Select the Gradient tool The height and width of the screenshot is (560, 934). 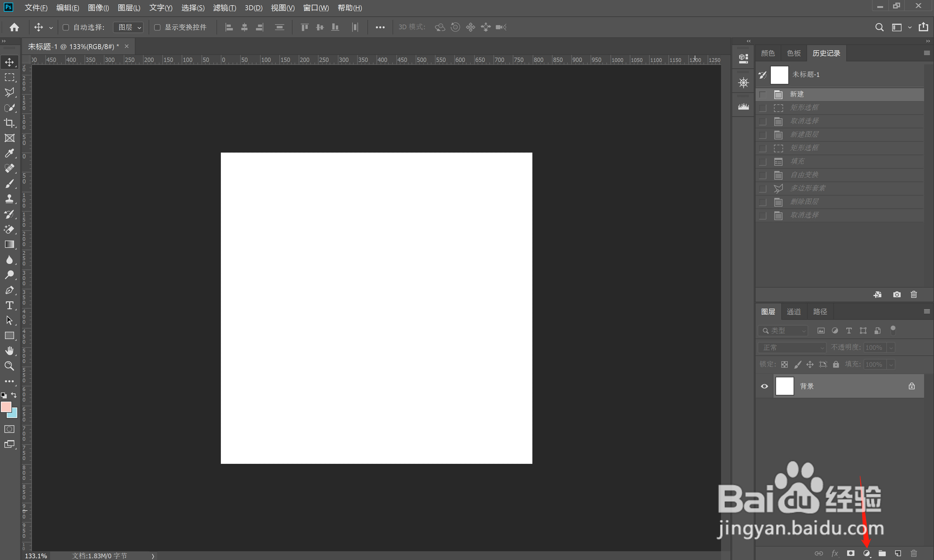click(9, 245)
